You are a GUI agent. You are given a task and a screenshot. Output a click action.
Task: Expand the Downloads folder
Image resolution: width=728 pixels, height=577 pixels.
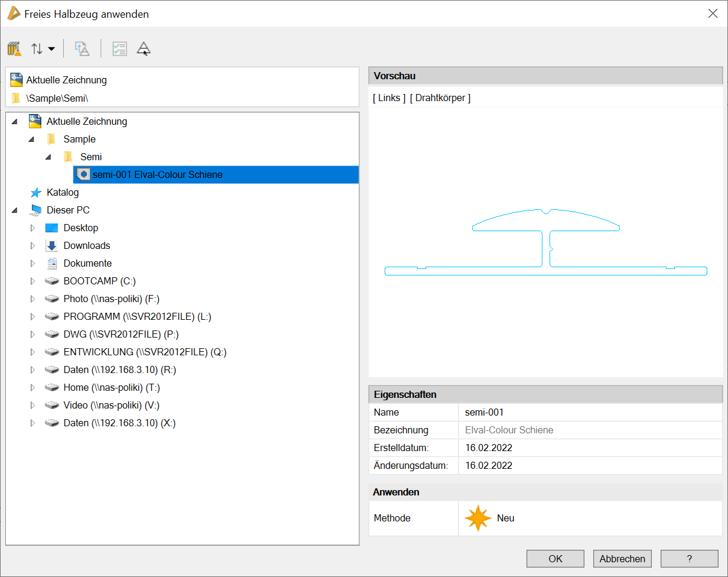pyautogui.click(x=32, y=246)
